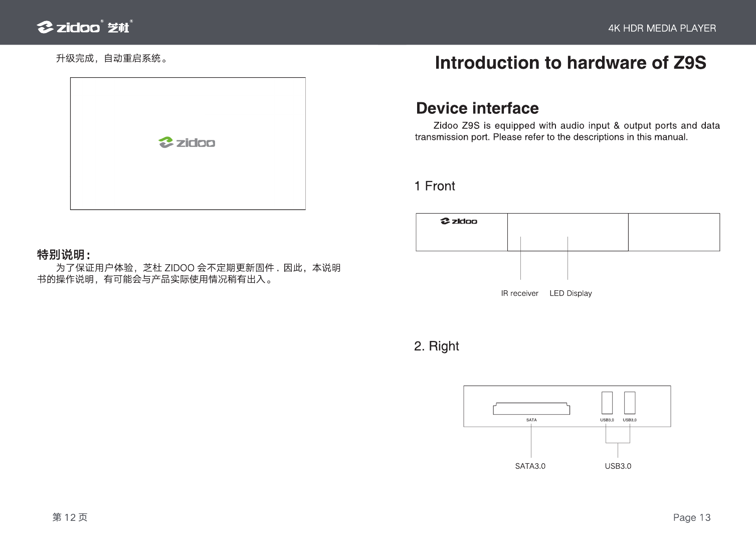The width and height of the screenshot is (756, 543).
Task: Click the '特别说明:' heading
Action: pos(64,255)
